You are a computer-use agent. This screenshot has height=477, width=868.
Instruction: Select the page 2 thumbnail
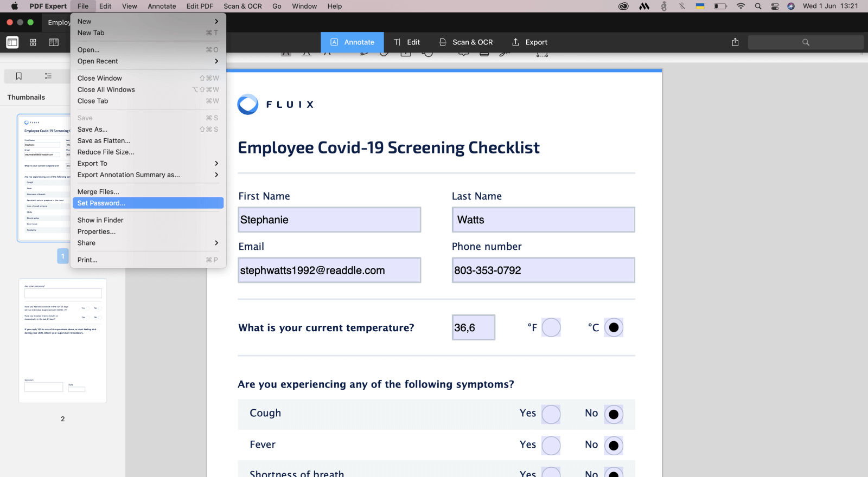pos(63,341)
